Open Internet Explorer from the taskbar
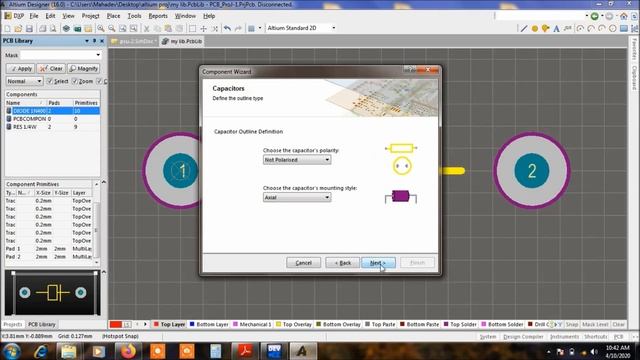Screen dimensions: 640x360 click(x=40, y=351)
